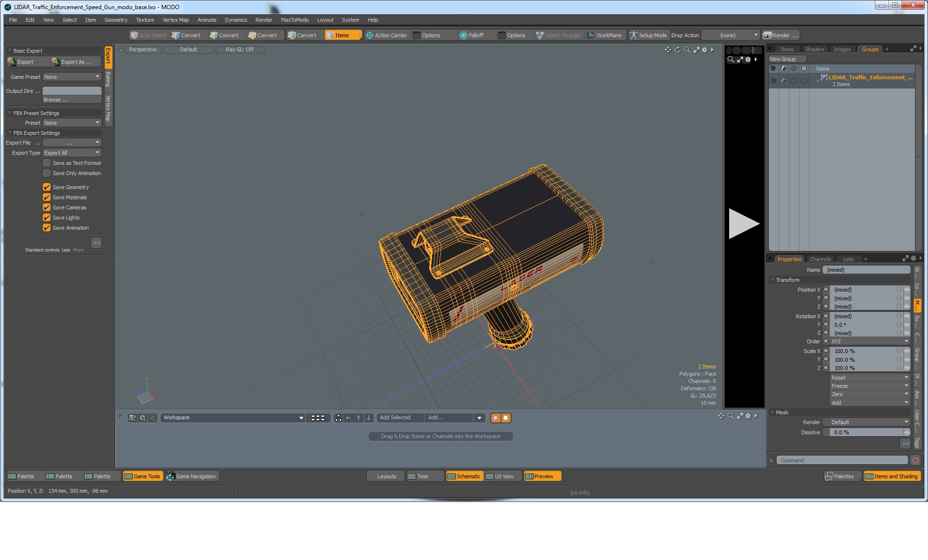The image size is (928, 560).
Task: Open the MaxToModo menu
Action: pyautogui.click(x=295, y=20)
